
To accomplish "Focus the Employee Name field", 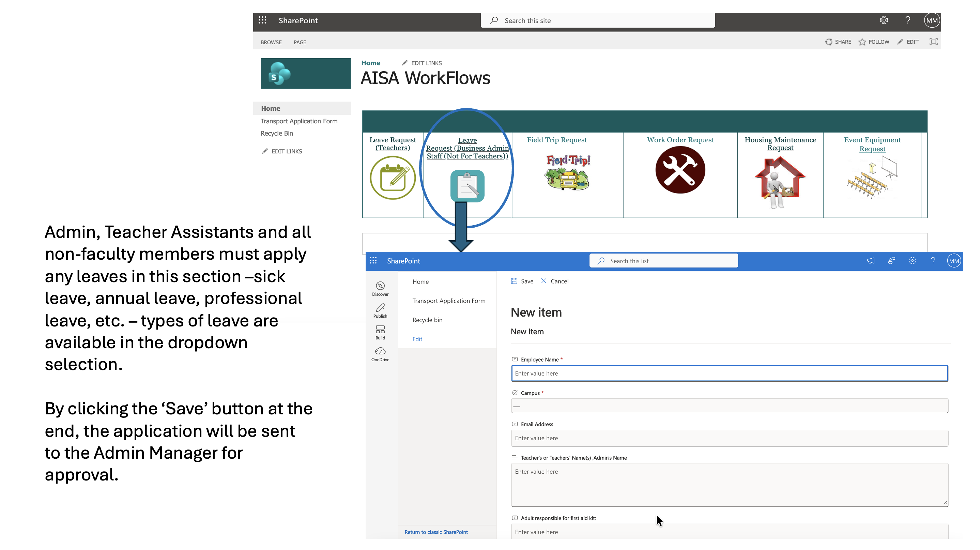I will pyautogui.click(x=729, y=373).
